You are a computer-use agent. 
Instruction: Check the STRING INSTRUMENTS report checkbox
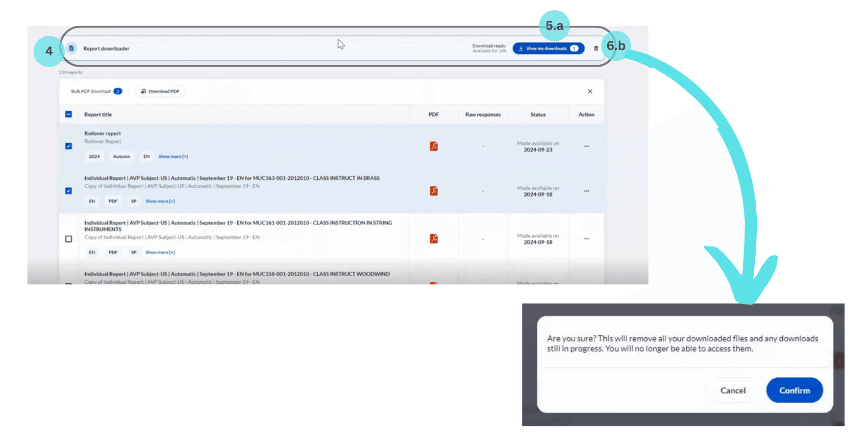point(69,239)
